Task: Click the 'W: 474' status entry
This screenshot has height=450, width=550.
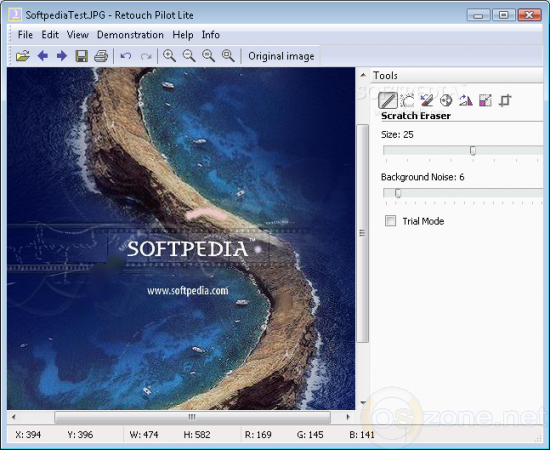Action: point(144,435)
